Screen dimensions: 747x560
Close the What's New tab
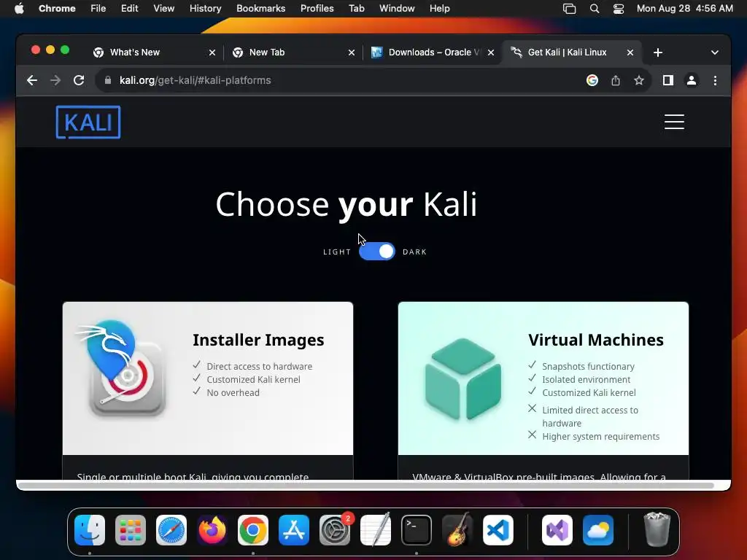coord(212,52)
